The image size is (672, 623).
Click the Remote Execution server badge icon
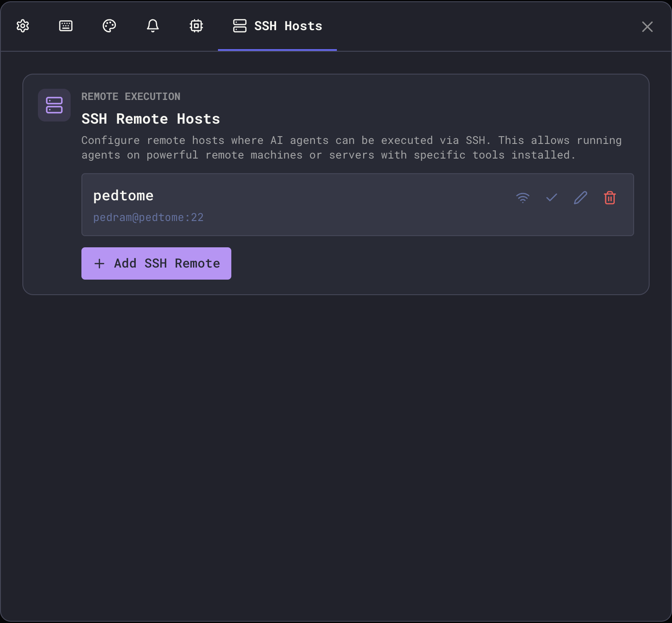[x=54, y=105]
